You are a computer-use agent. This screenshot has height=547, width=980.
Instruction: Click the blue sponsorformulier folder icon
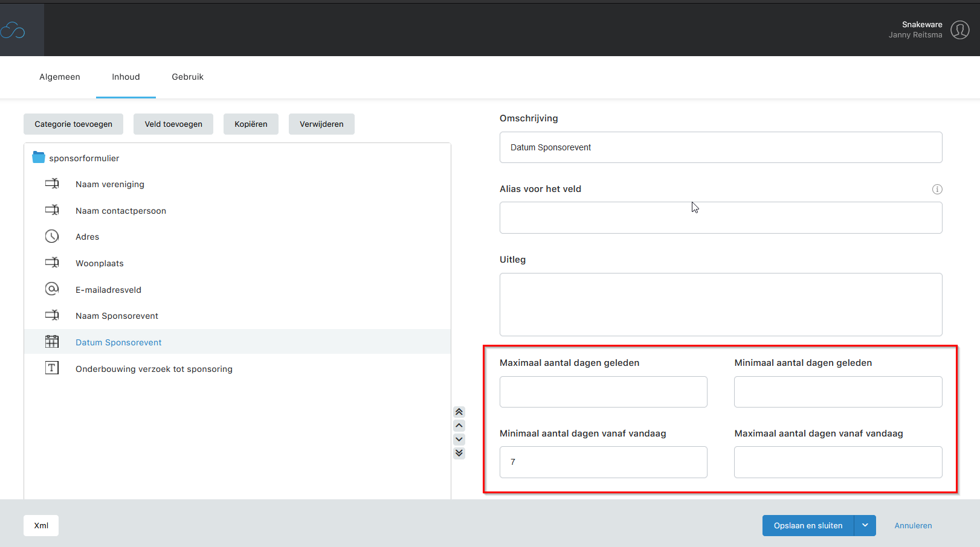point(39,158)
